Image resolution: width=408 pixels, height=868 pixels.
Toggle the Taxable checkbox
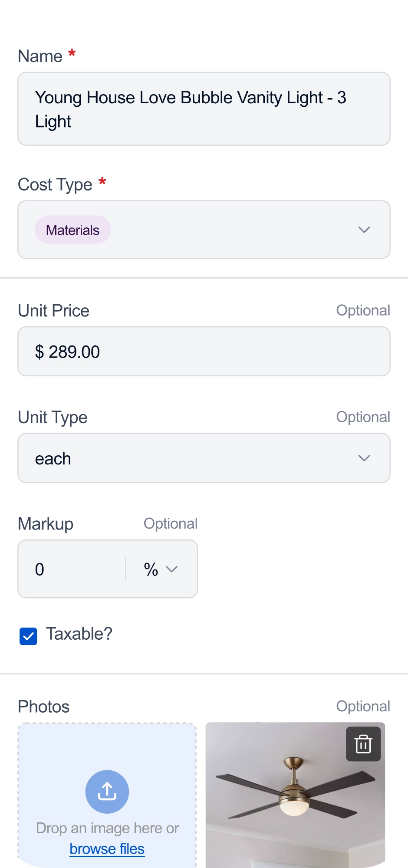28,636
